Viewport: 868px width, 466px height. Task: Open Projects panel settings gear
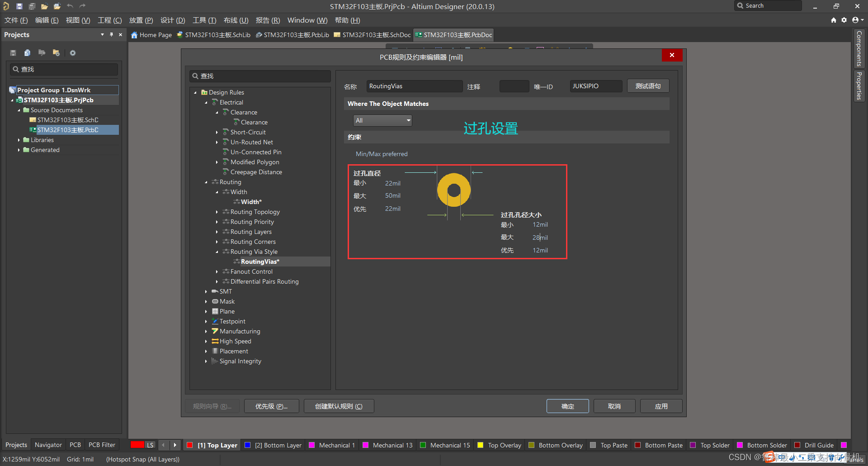click(x=73, y=53)
